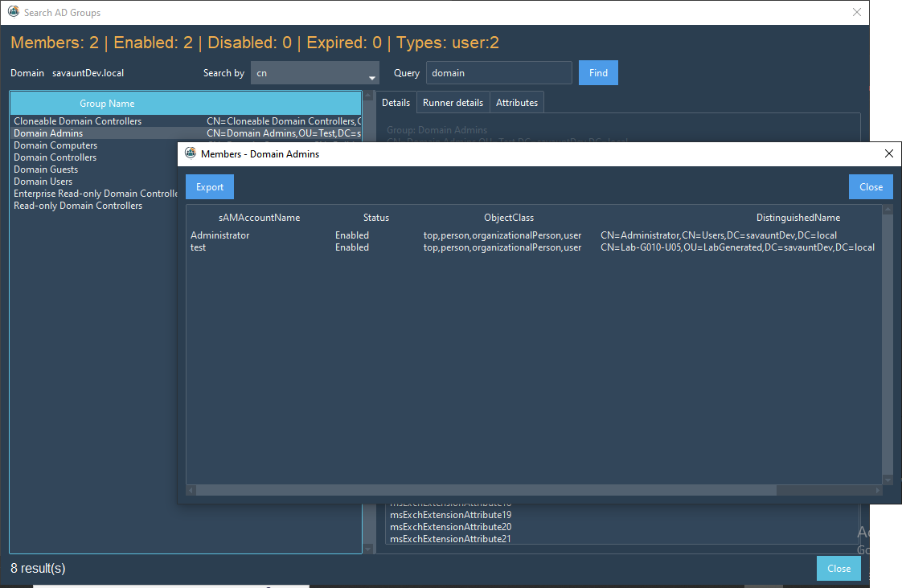Image resolution: width=902 pixels, height=588 pixels.
Task: Click the Query input containing domain
Action: click(498, 72)
